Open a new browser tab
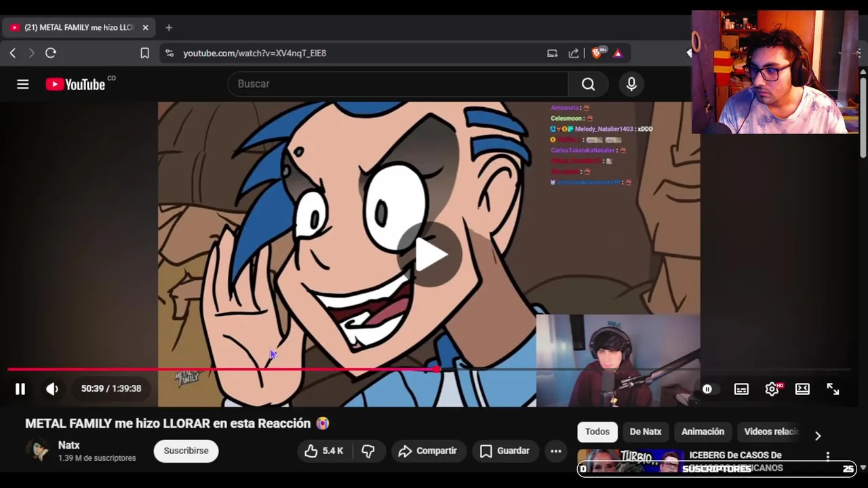Screen dimensions: 868x488 tap(169, 28)
